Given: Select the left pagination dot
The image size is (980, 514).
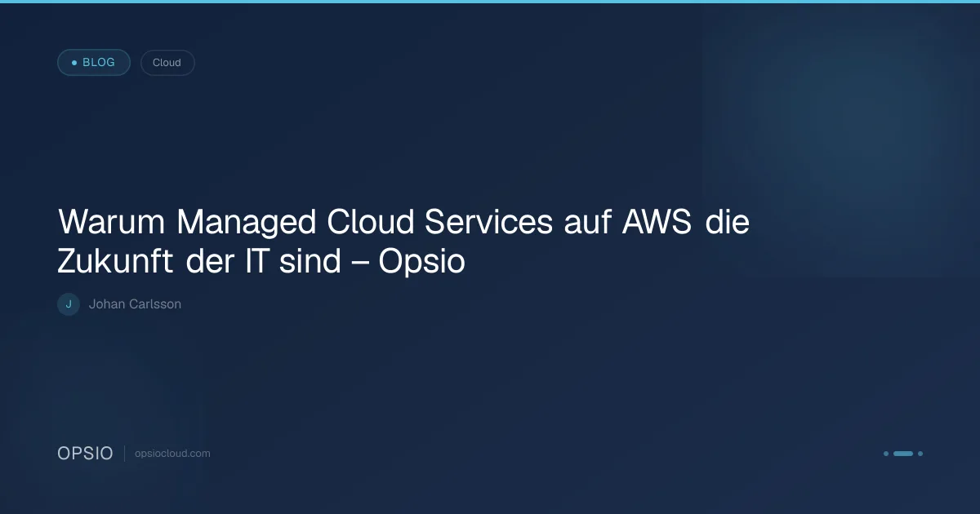Looking at the screenshot, I should (886, 454).
